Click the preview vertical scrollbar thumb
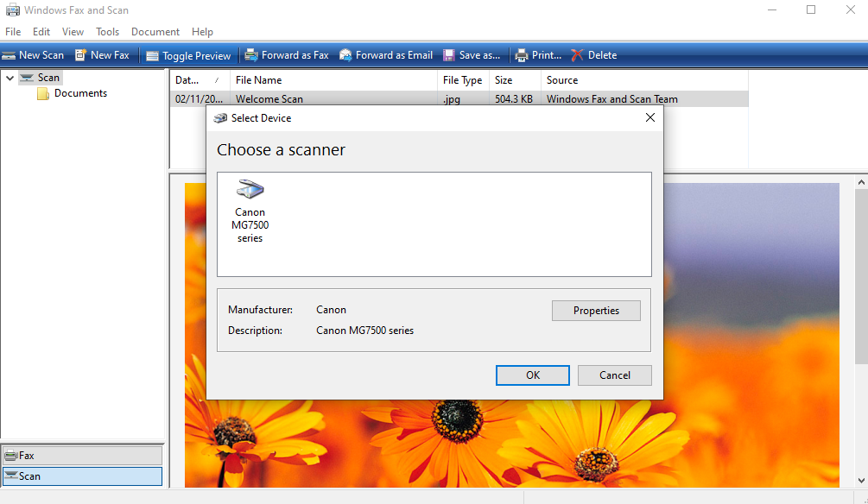The height and width of the screenshot is (504, 868). (x=861, y=277)
